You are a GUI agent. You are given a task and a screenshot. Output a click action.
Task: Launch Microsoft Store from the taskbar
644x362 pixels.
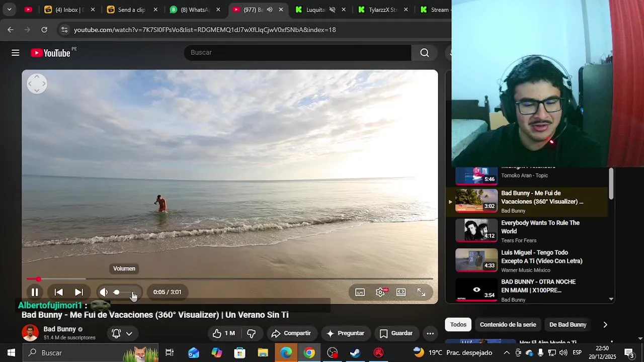point(240,353)
